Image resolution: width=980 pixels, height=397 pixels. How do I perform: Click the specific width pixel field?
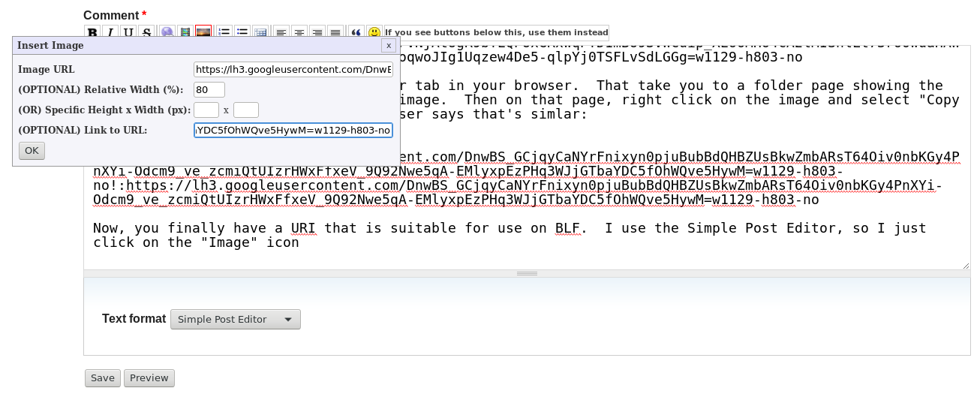coord(246,110)
